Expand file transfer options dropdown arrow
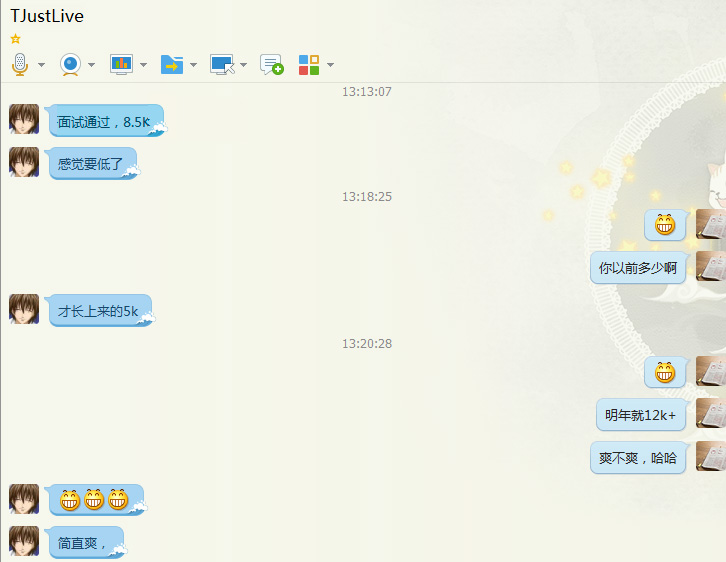 [x=194, y=65]
